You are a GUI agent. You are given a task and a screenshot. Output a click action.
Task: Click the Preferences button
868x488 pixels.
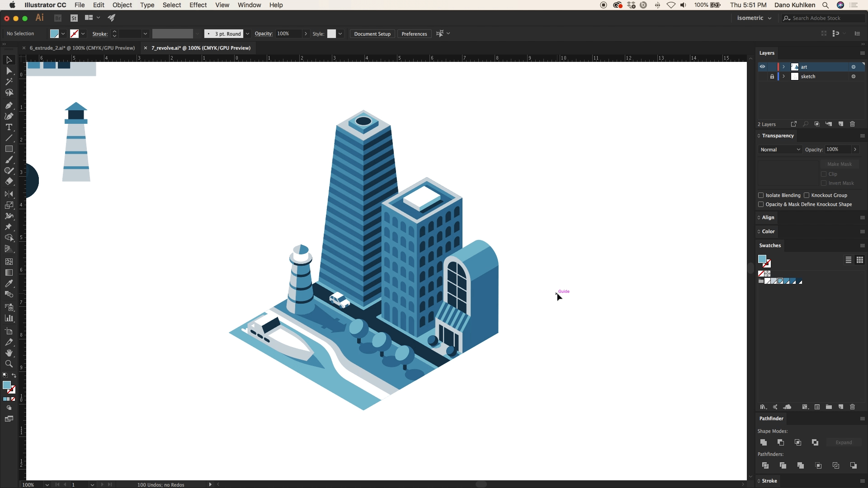(414, 34)
